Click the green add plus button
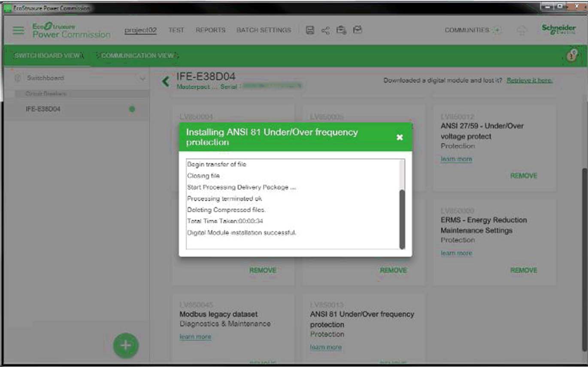This screenshot has width=588, height=367. 126,346
